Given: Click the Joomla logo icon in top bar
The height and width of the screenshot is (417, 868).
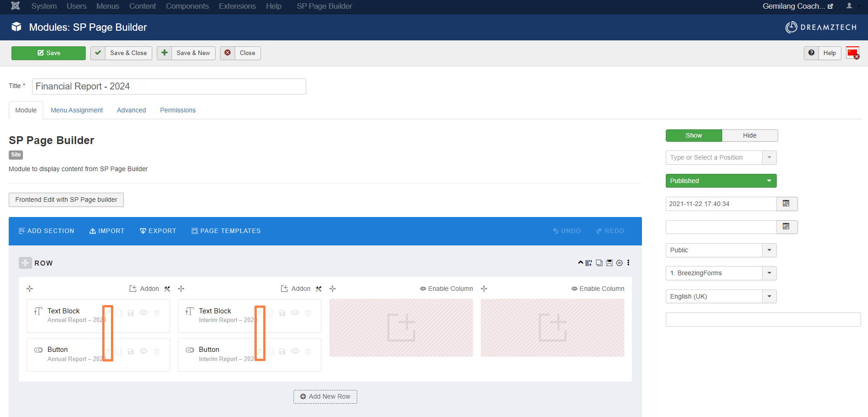Looking at the screenshot, I should [16, 6].
